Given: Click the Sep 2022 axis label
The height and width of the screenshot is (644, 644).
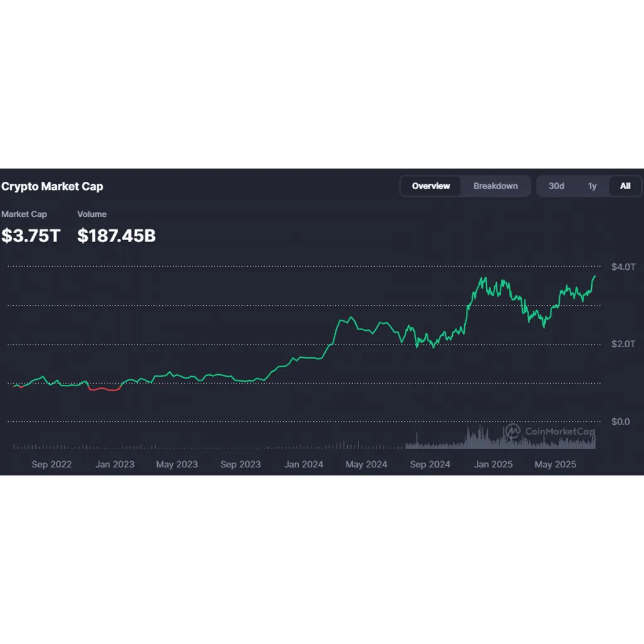Looking at the screenshot, I should click(52, 464).
